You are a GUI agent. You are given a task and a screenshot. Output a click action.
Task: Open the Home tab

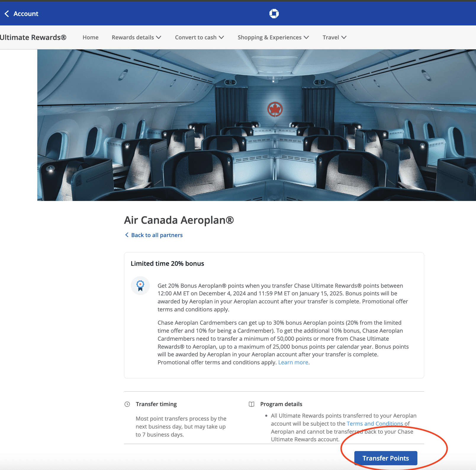[91, 38]
